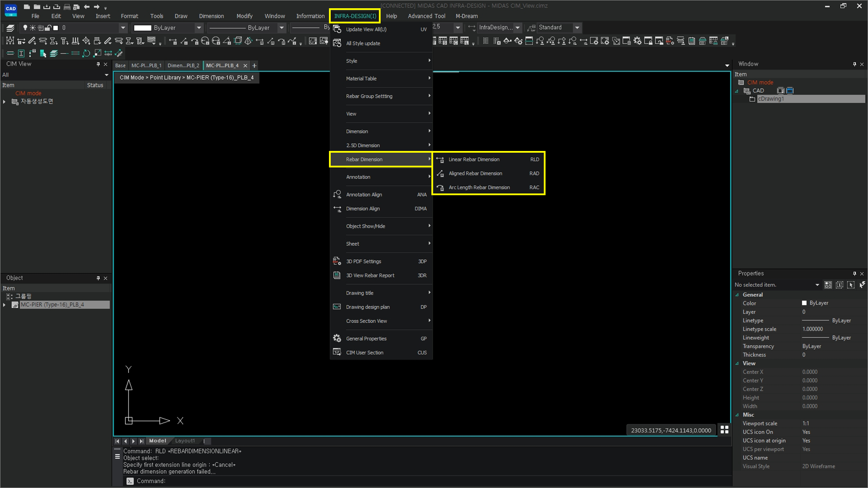Screen dimensions: 868x488
Task: Toggle layer lock padlock icon
Action: tap(48, 28)
